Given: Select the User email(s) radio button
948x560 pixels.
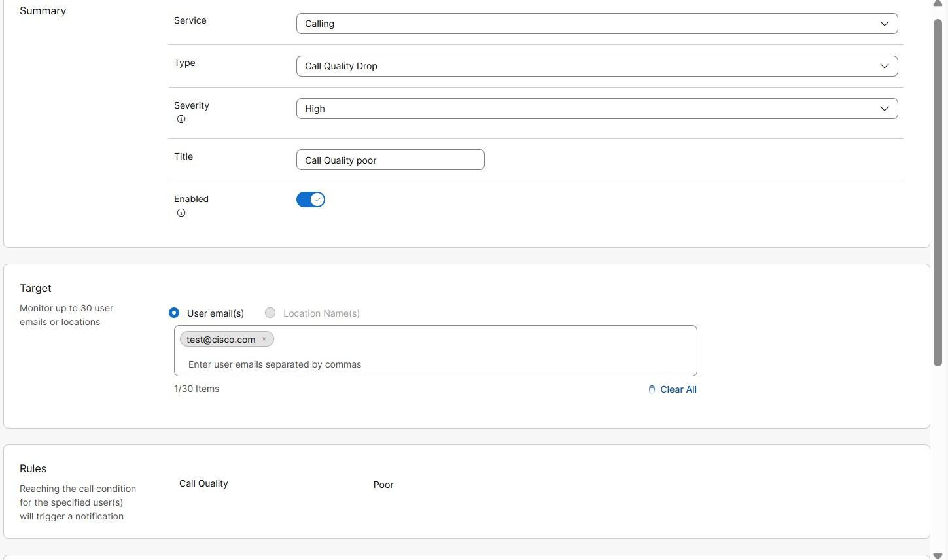Looking at the screenshot, I should click(174, 313).
